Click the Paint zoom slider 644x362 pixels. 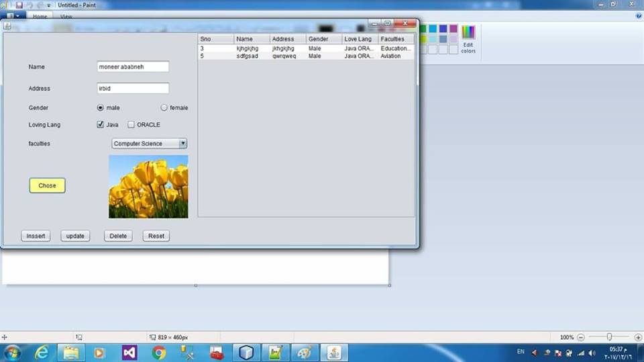click(609, 337)
